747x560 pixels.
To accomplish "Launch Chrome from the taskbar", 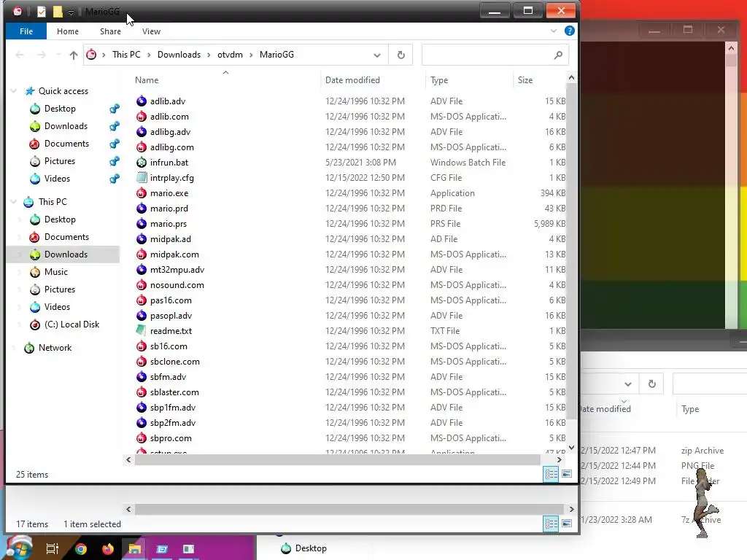I will 81,549.
